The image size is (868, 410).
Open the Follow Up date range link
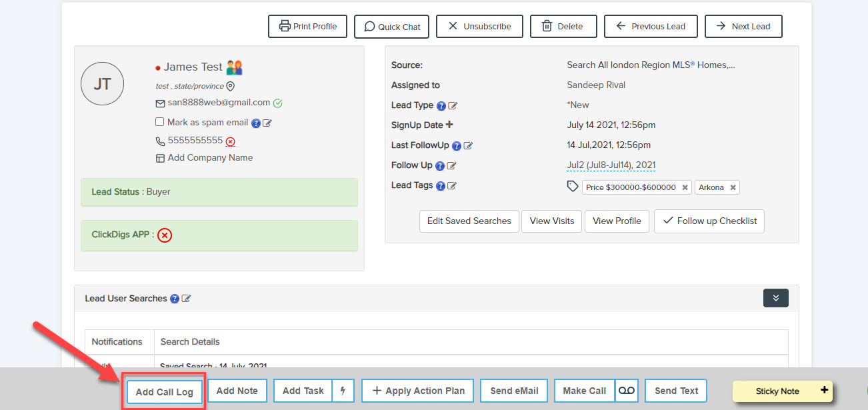(x=611, y=165)
